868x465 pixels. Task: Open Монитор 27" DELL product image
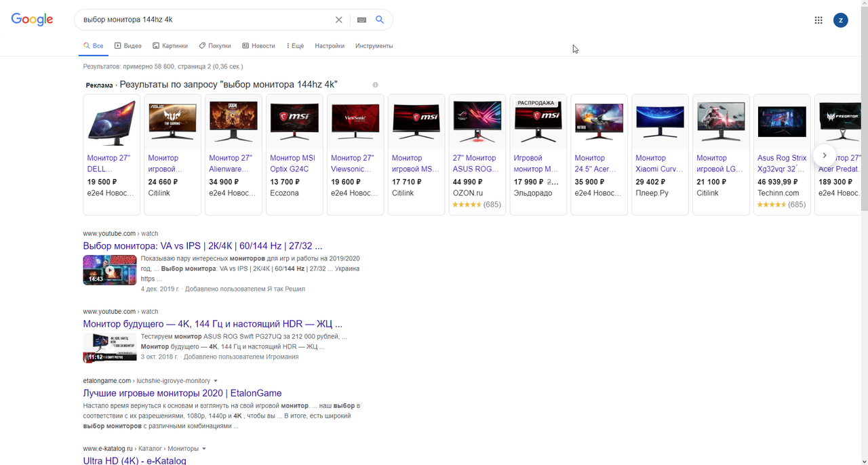111,123
